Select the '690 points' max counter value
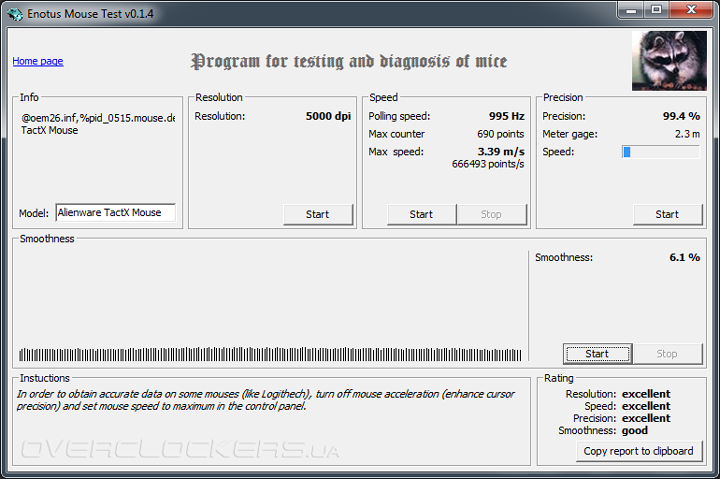Screen dimensions: 720x479 [x=501, y=134]
